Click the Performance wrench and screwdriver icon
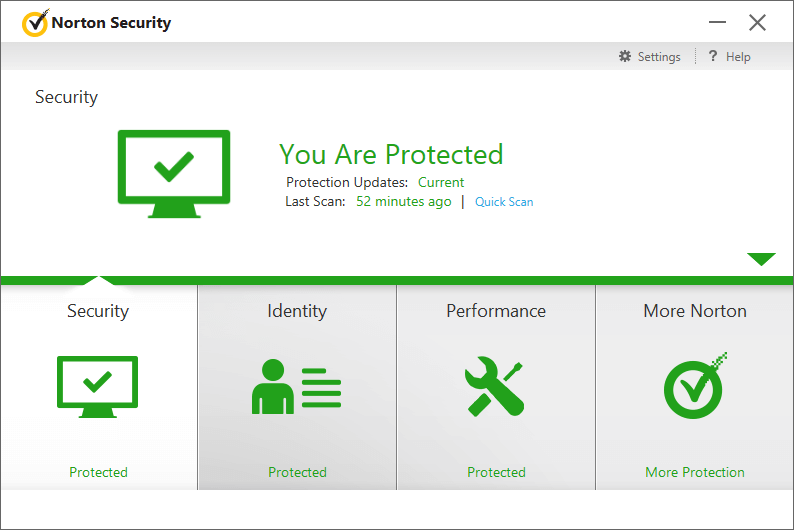The height and width of the screenshot is (530, 794). point(494,386)
